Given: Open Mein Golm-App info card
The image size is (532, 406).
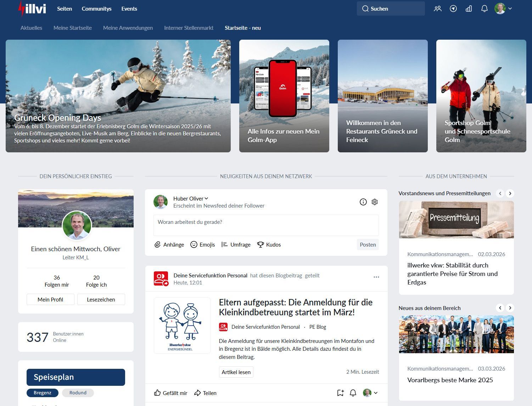Looking at the screenshot, I should coord(284,96).
